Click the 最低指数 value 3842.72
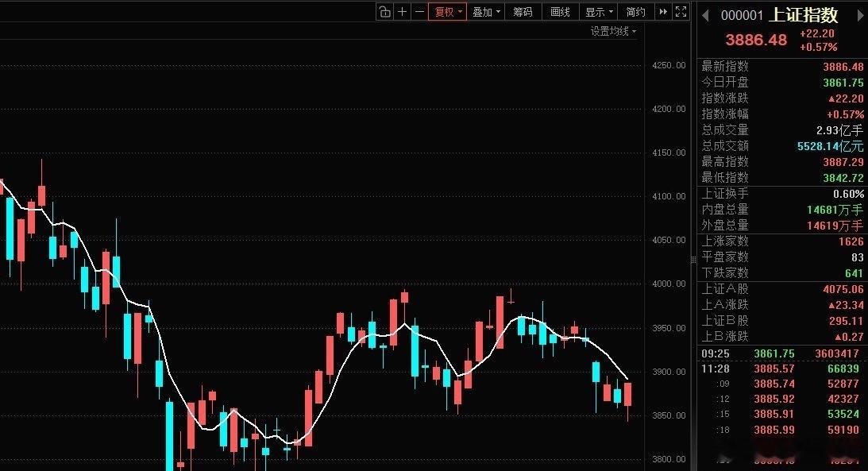 (x=843, y=178)
